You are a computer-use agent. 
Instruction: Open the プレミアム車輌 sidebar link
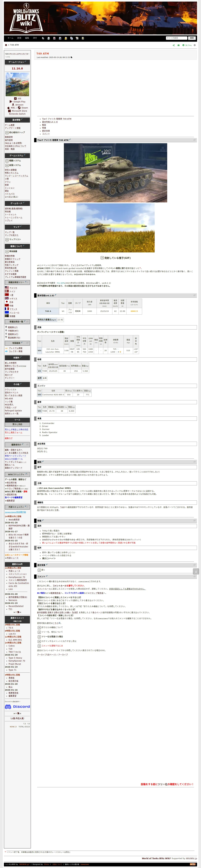pos(15,348)
